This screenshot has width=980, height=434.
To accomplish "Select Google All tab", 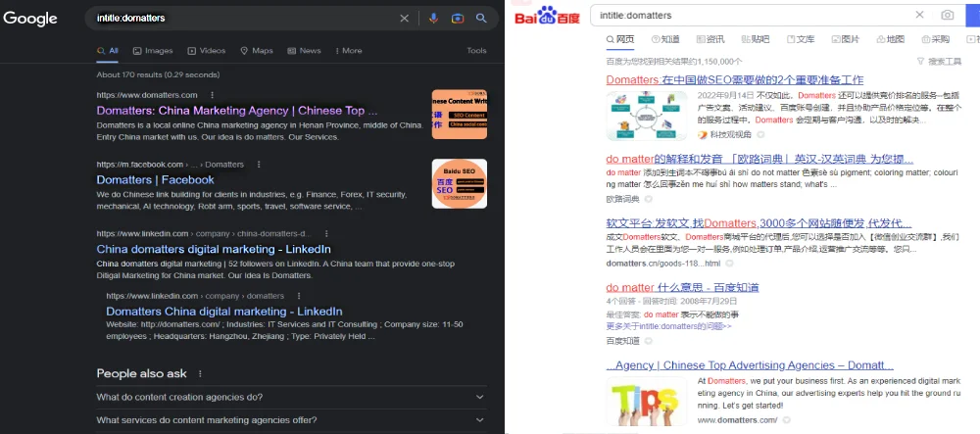I will (x=108, y=51).
